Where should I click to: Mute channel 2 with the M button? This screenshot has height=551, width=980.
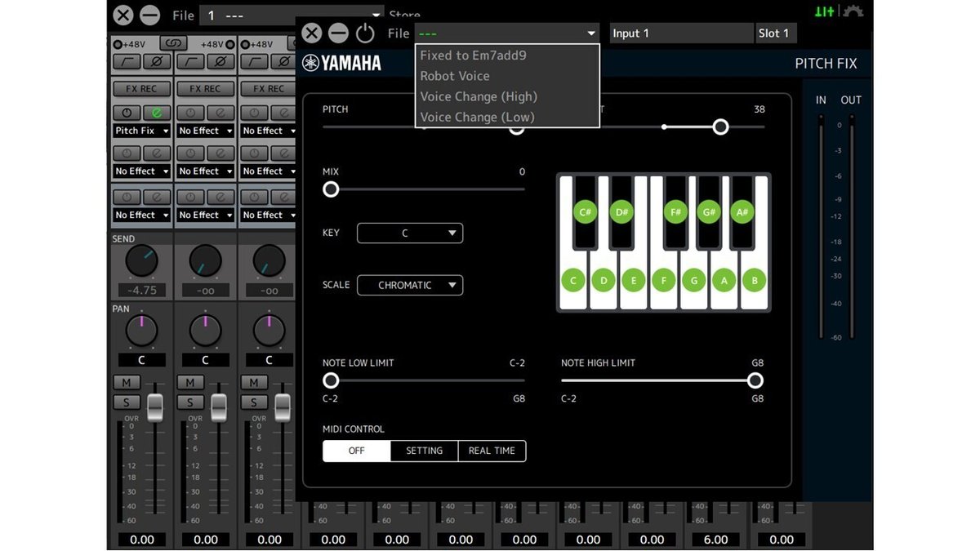[190, 383]
